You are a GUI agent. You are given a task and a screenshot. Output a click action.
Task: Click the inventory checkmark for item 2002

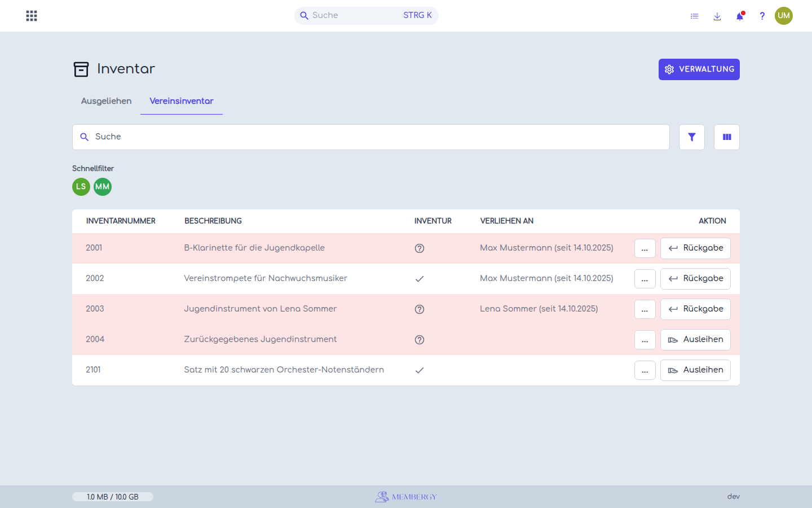pyautogui.click(x=420, y=279)
